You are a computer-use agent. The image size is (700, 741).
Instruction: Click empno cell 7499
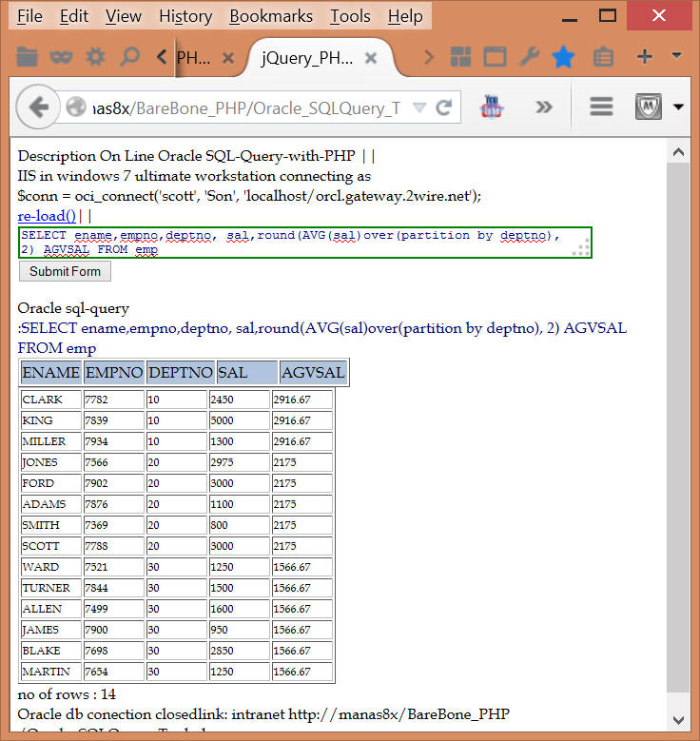pyautogui.click(x=114, y=609)
